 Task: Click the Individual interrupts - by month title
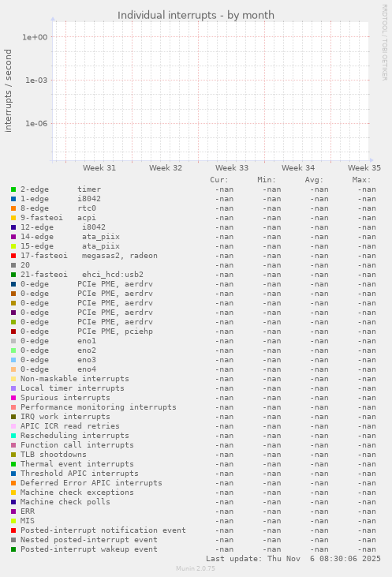(196, 16)
